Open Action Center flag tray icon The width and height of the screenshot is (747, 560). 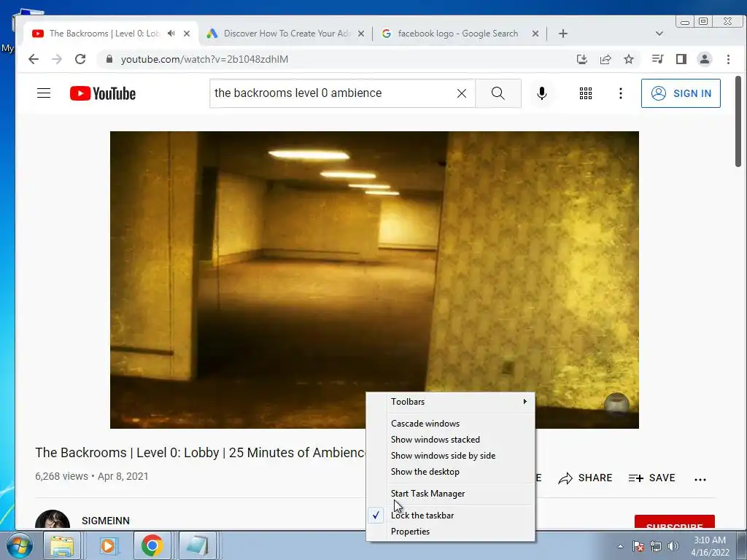tap(638, 546)
